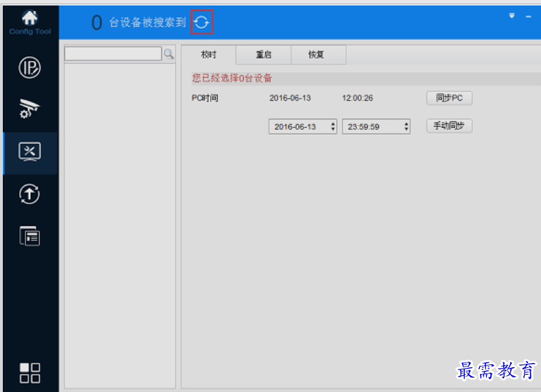Click the 手动同步 button
This screenshot has height=392, width=541.
[x=449, y=126]
